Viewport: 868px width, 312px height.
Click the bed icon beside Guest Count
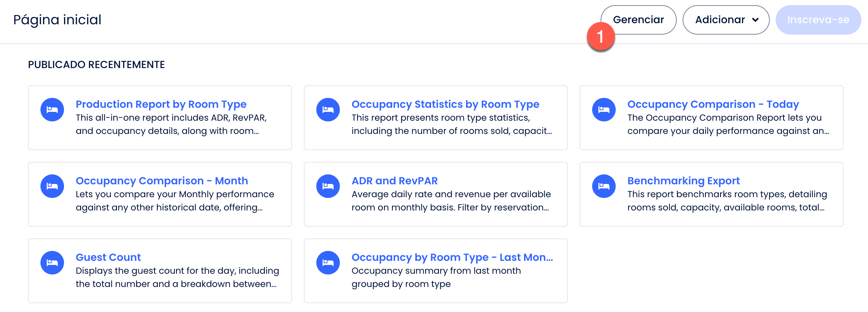(x=52, y=263)
